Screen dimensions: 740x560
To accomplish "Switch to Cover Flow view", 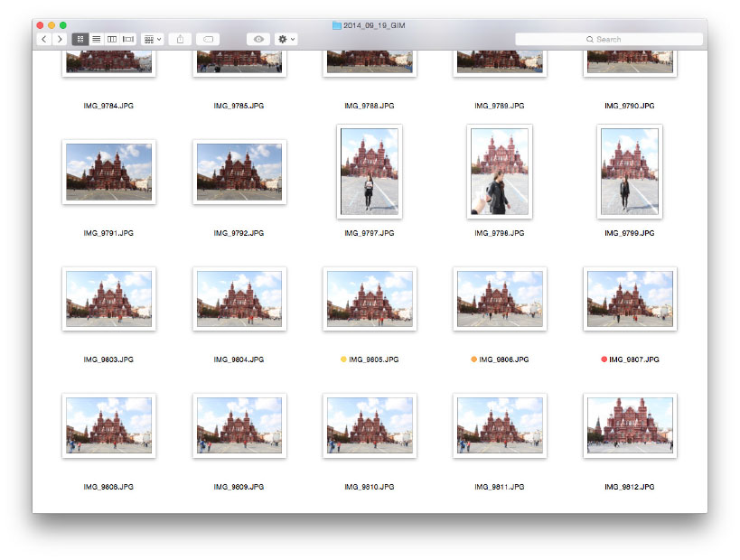I will pos(127,40).
